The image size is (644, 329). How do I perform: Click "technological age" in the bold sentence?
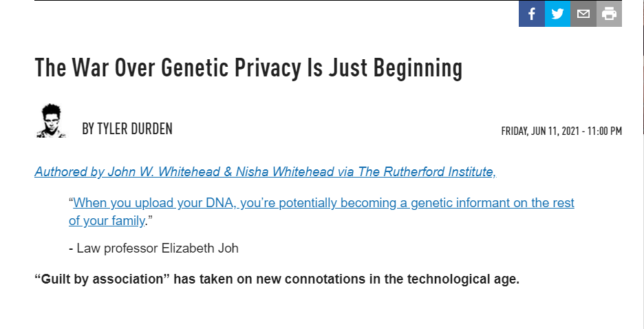click(x=466, y=279)
